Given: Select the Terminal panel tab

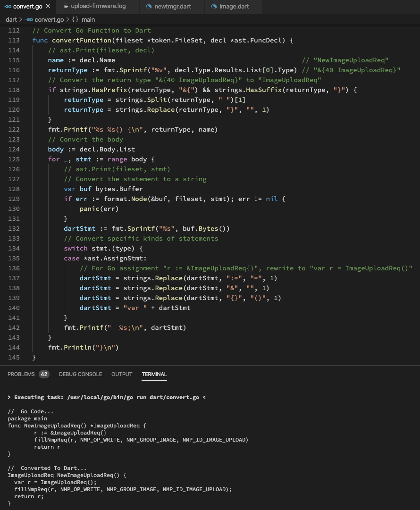Looking at the screenshot, I should (x=154, y=374).
